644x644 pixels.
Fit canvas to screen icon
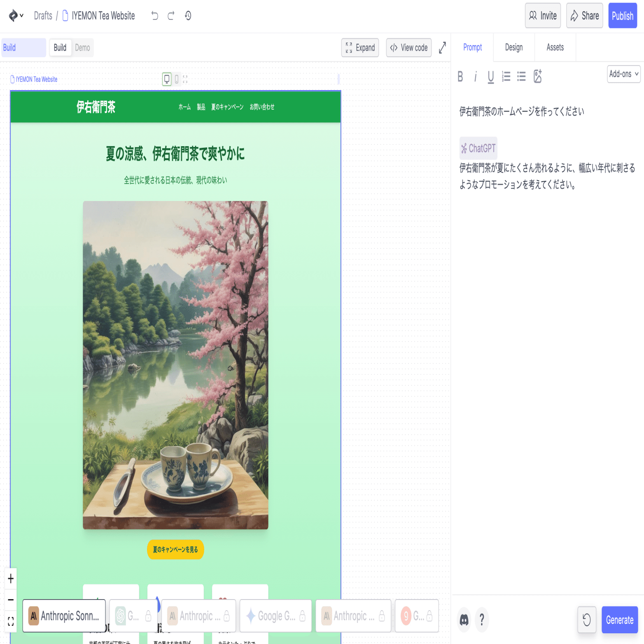coord(11,621)
